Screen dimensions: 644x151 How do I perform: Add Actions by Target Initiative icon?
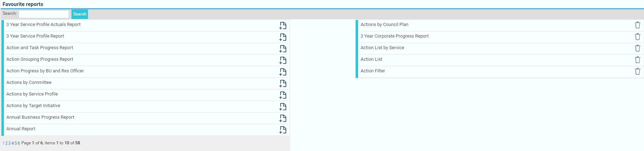pos(283,106)
